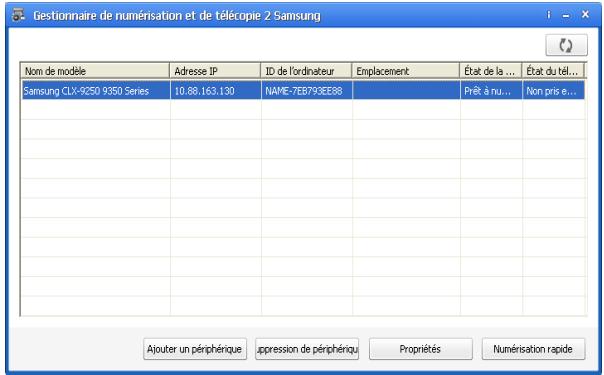
Task: Click the "Emplacement" column header
Action: click(406, 71)
